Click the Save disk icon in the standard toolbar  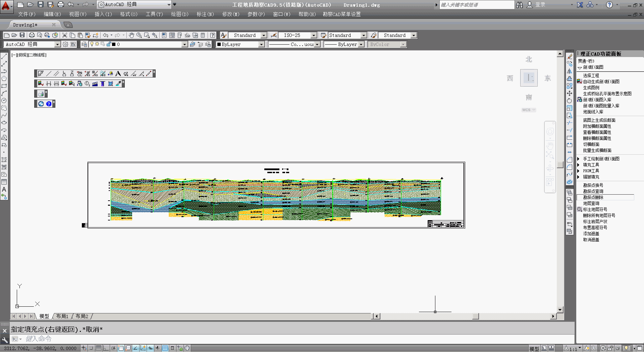[22, 35]
